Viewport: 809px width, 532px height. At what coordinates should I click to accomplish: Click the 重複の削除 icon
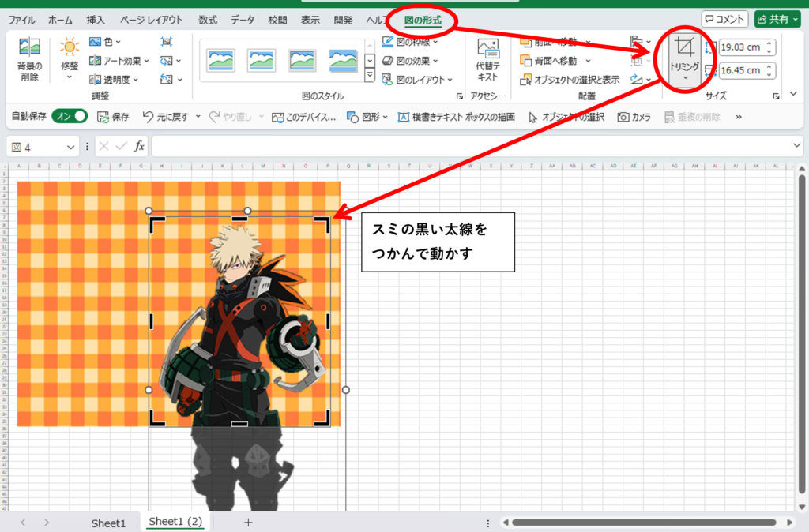point(670,118)
